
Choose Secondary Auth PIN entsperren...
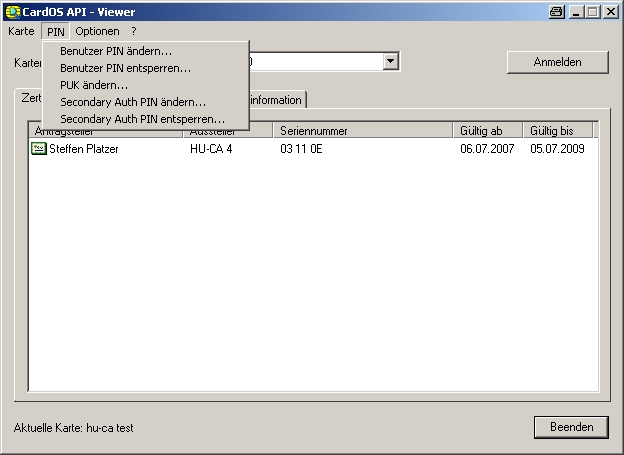(142, 119)
